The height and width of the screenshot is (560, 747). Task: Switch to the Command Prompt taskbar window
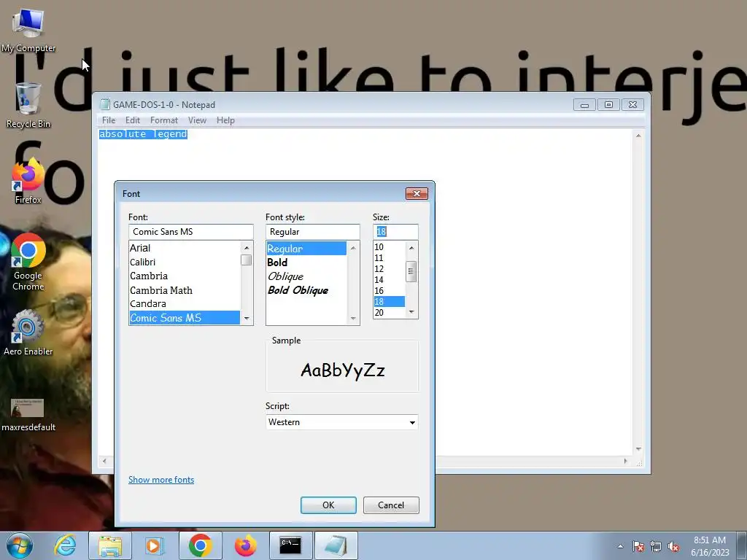coord(290,545)
